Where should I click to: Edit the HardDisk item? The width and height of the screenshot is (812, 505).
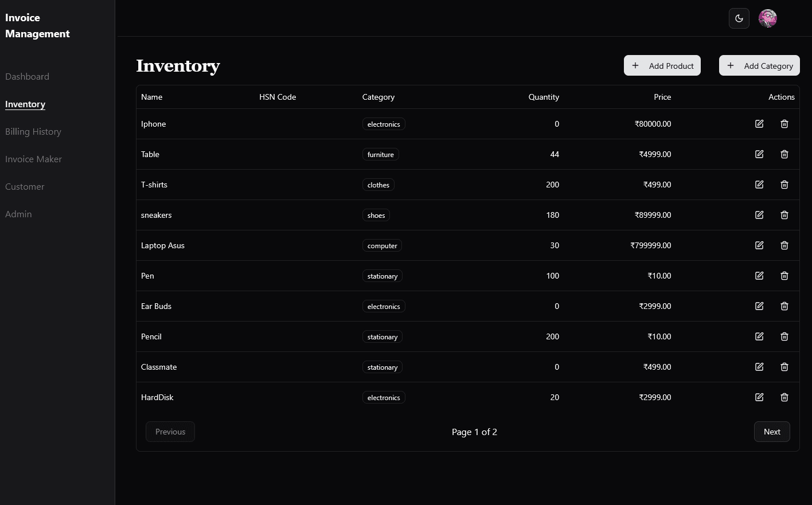tap(759, 397)
